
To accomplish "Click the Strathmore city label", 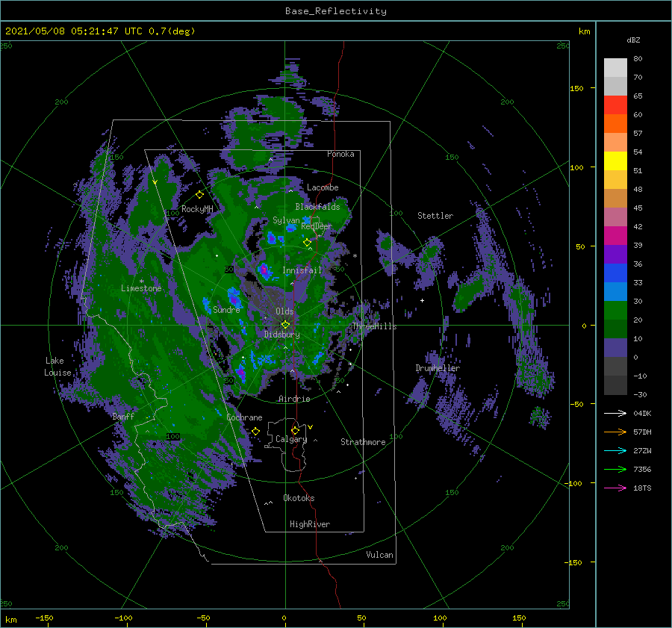I will [x=363, y=442].
